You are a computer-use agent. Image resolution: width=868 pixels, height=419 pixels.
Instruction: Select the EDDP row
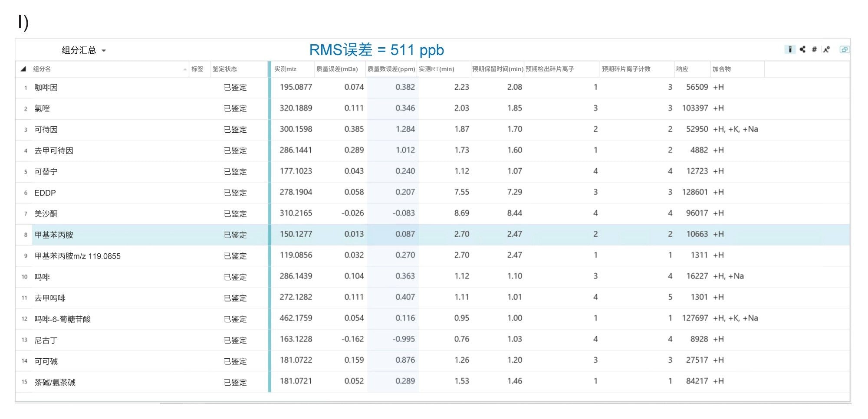click(x=433, y=193)
